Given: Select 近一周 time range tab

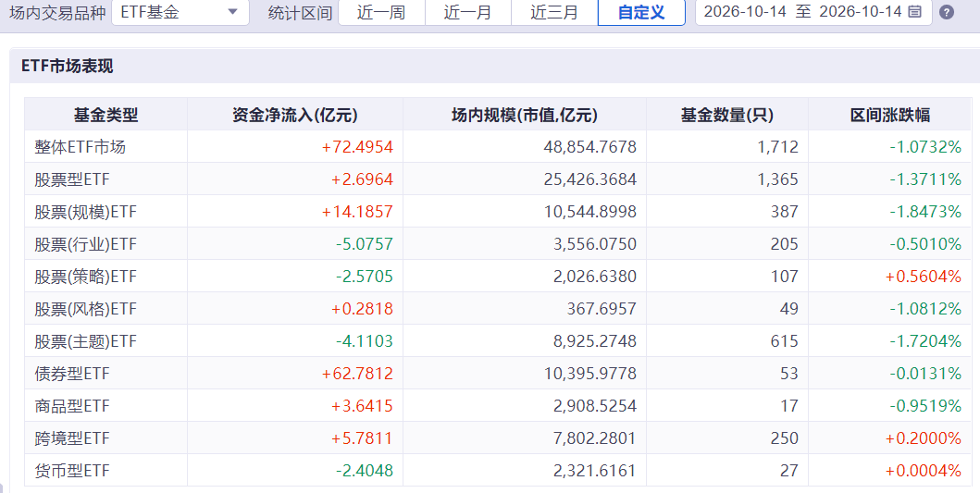Looking at the screenshot, I should (381, 12).
